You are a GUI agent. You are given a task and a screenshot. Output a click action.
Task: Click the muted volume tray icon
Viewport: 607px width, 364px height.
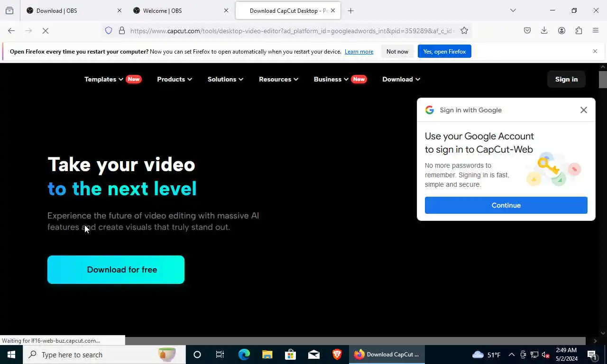pyautogui.click(x=545, y=355)
